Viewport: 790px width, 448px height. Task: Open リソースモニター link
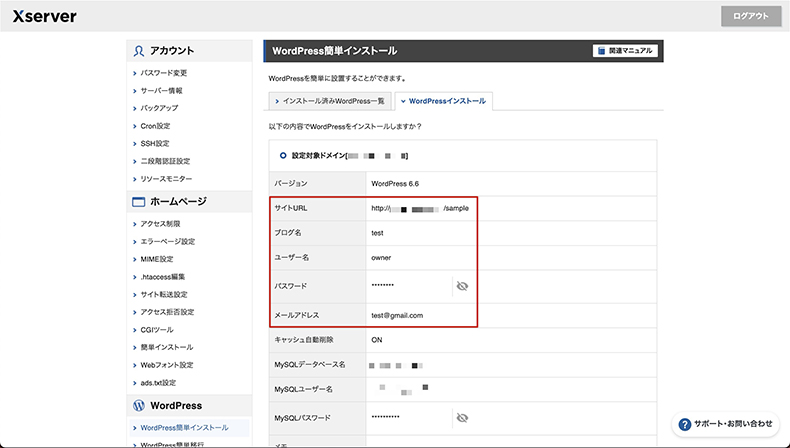click(166, 179)
